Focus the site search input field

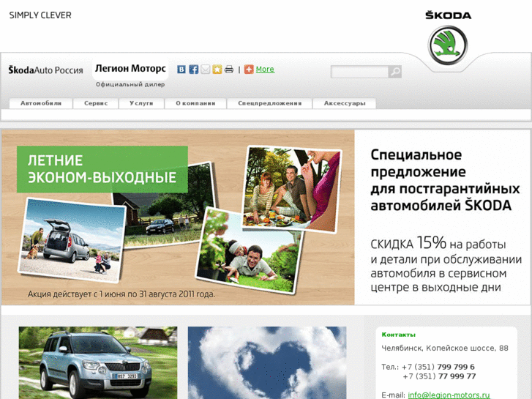click(359, 72)
